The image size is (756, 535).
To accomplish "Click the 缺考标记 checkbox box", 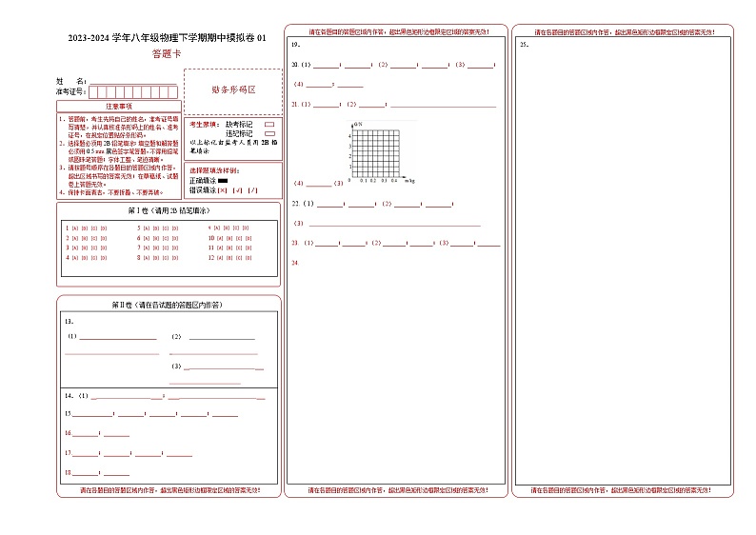I will (x=269, y=124).
